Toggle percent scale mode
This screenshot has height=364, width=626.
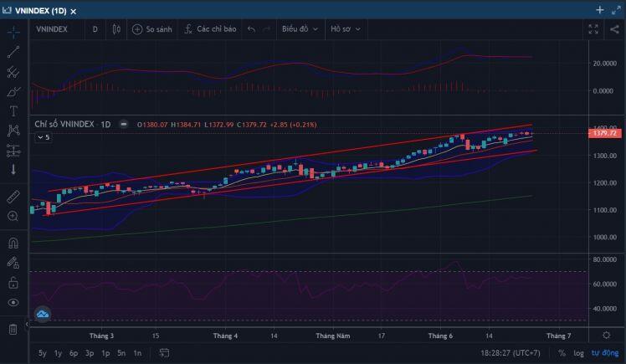click(x=562, y=353)
